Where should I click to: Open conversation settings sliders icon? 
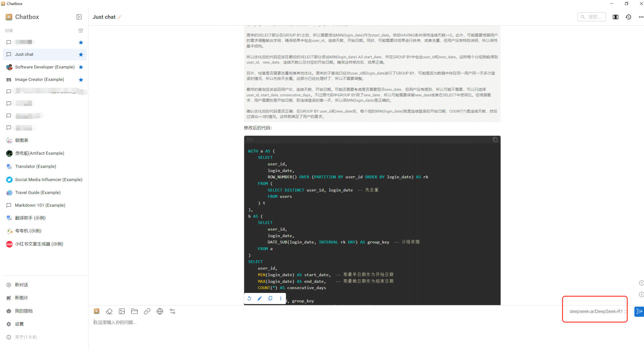click(x=173, y=311)
